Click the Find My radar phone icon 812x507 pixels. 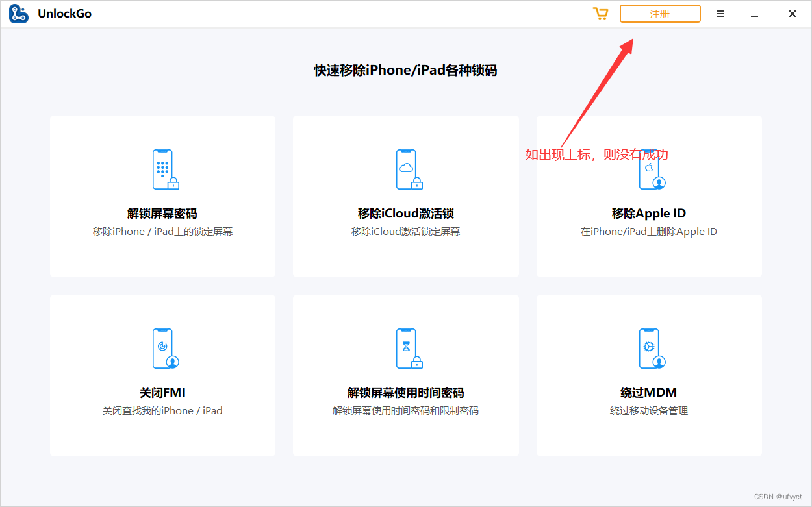(x=166, y=349)
